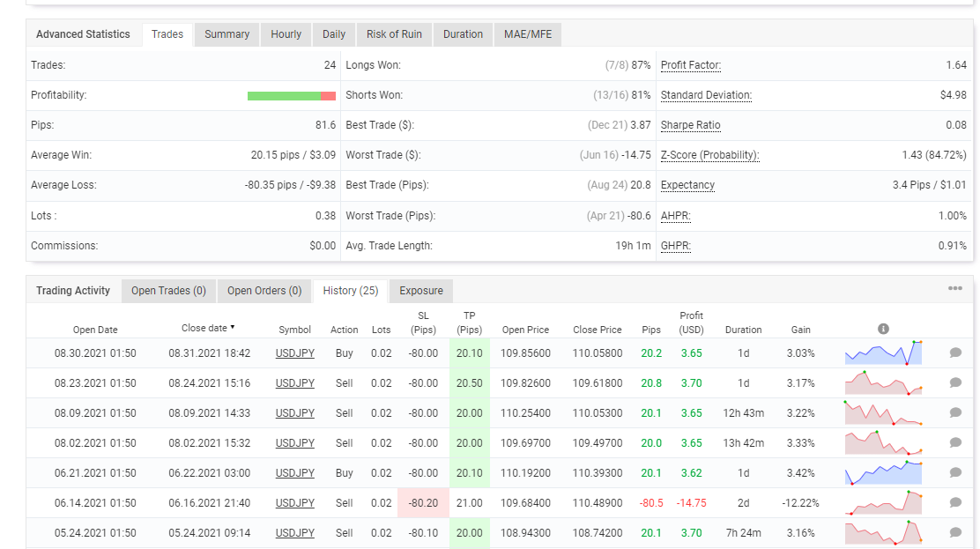The image size is (980, 549).
Task: Open comment bubble for 06.14.2021 trade
Action: [955, 502]
